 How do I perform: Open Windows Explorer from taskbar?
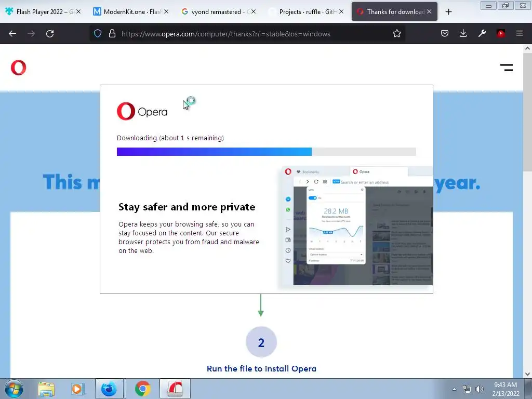click(x=46, y=389)
